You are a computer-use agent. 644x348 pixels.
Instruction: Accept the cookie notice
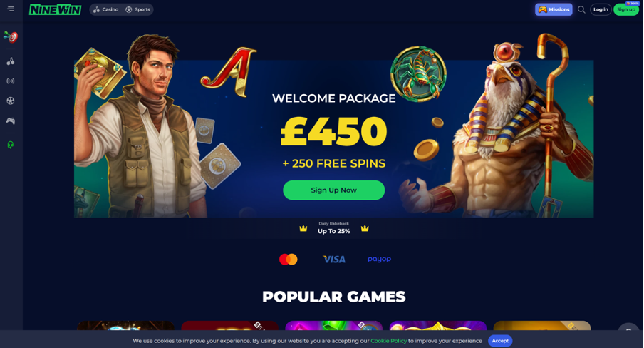(500, 341)
